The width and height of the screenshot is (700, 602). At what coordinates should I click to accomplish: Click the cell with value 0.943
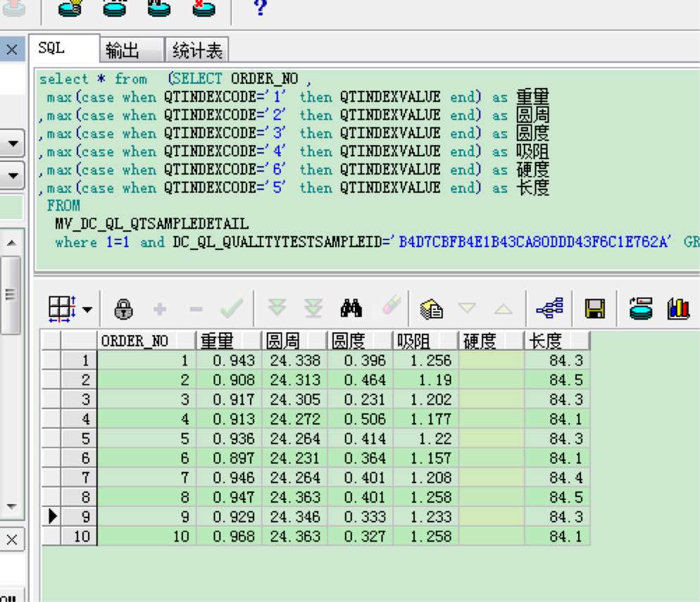click(x=229, y=360)
